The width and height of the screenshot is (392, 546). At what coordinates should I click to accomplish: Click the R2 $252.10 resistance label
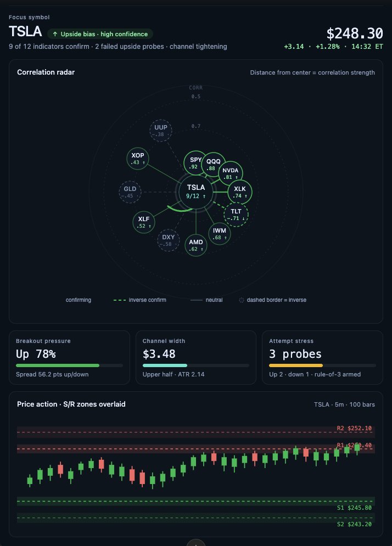(354, 429)
